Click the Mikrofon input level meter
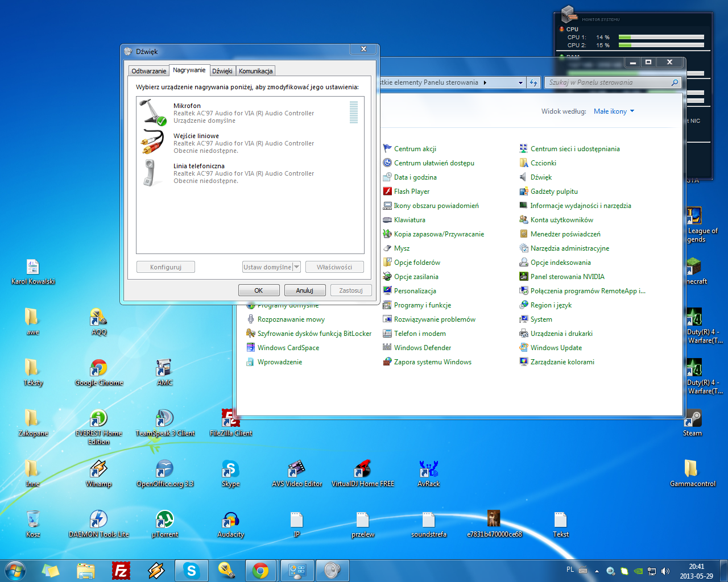Image resolution: width=728 pixels, height=582 pixels. [354, 112]
